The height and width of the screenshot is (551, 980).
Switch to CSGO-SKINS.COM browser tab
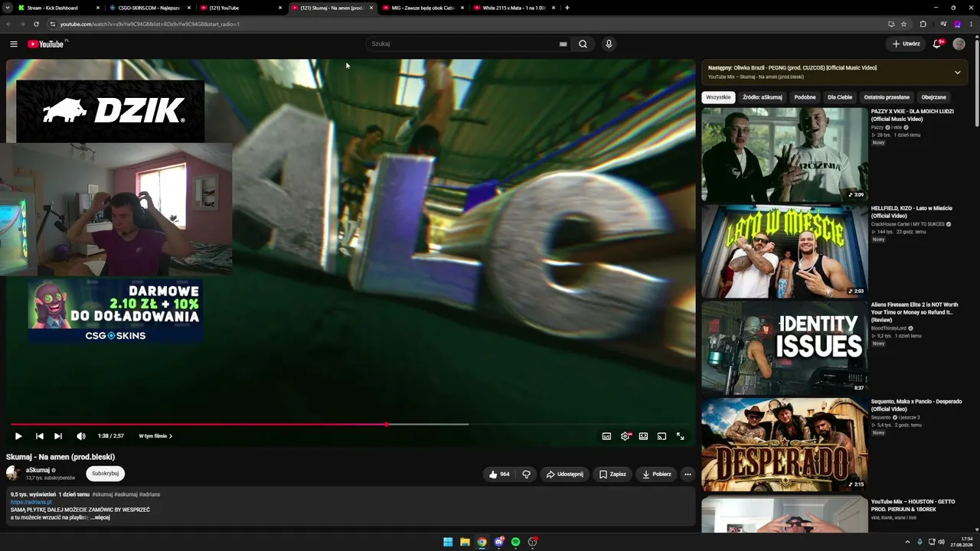pyautogui.click(x=149, y=8)
